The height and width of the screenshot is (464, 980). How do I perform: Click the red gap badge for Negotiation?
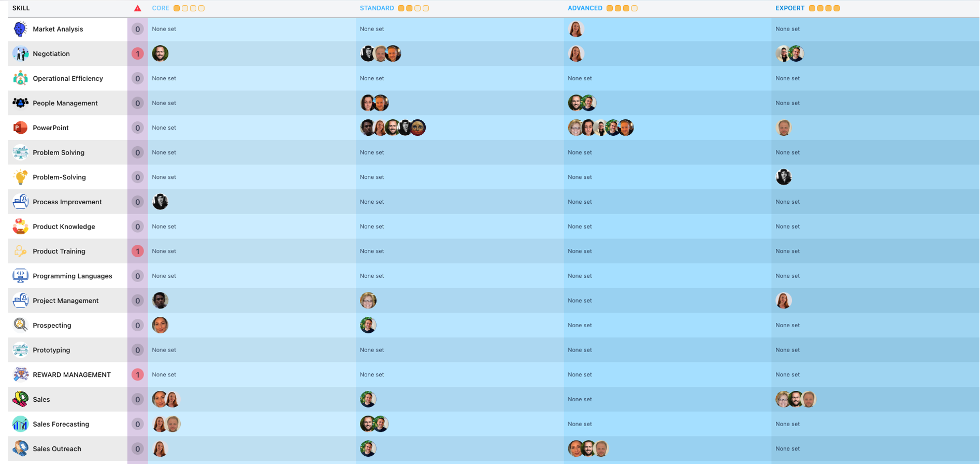(x=137, y=53)
